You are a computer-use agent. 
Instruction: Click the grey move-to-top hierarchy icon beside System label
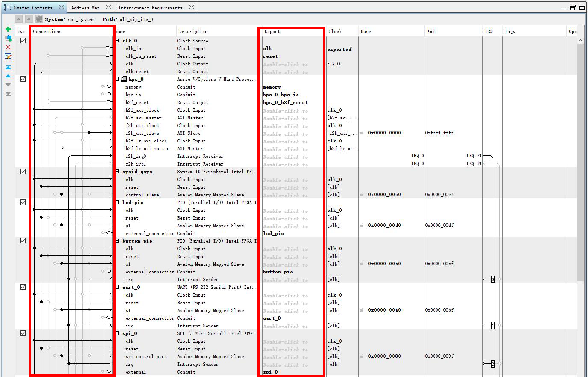[19, 19]
